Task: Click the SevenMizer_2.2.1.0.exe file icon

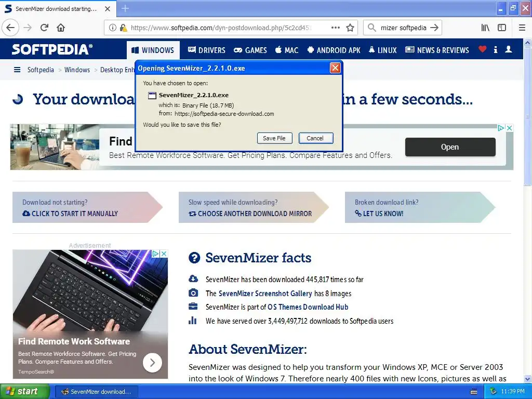Action: click(152, 96)
